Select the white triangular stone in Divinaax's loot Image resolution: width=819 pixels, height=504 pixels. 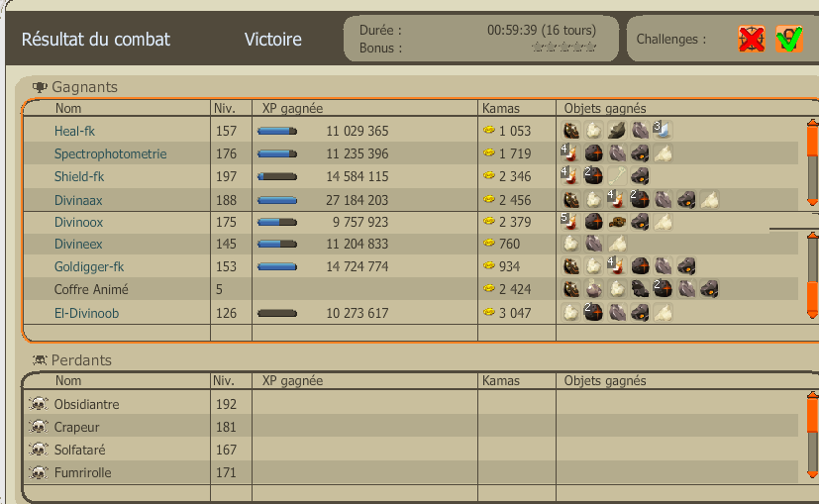tap(709, 199)
